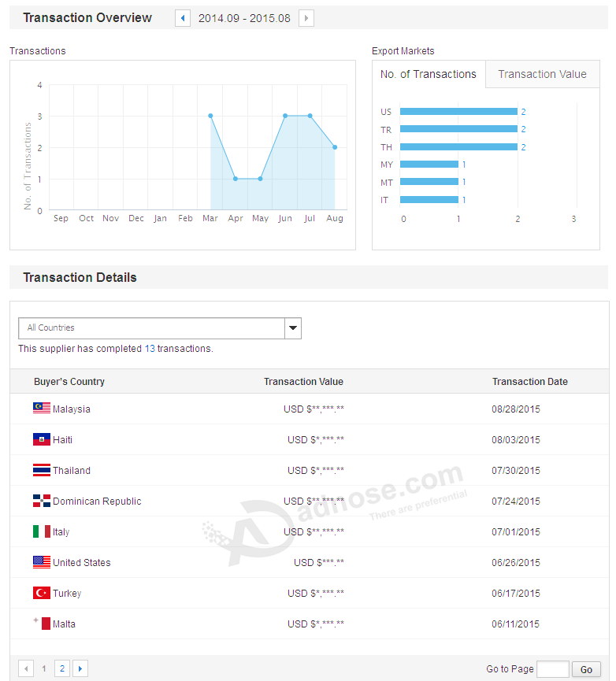Click the date 08/03/2015
The image size is (616, 681).
coord(516,440)
